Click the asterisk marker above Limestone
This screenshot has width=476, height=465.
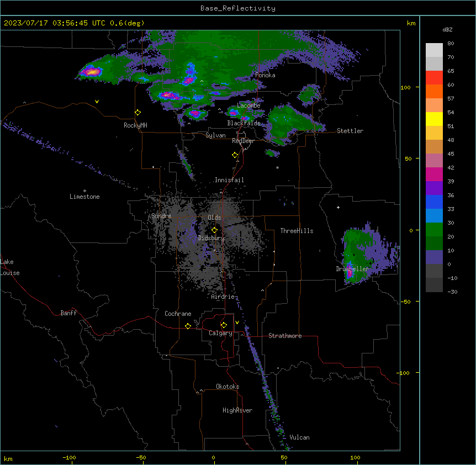tap(84, 191)
